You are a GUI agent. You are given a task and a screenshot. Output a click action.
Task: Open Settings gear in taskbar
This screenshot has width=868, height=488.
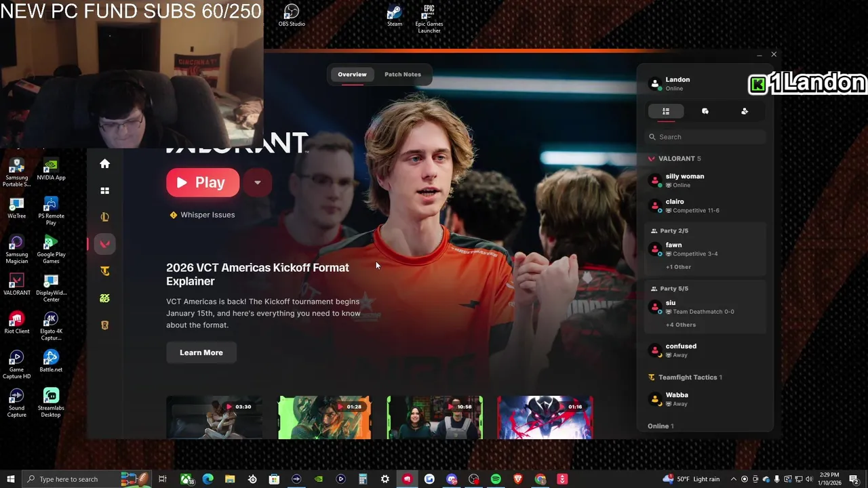tap(385, 479)
